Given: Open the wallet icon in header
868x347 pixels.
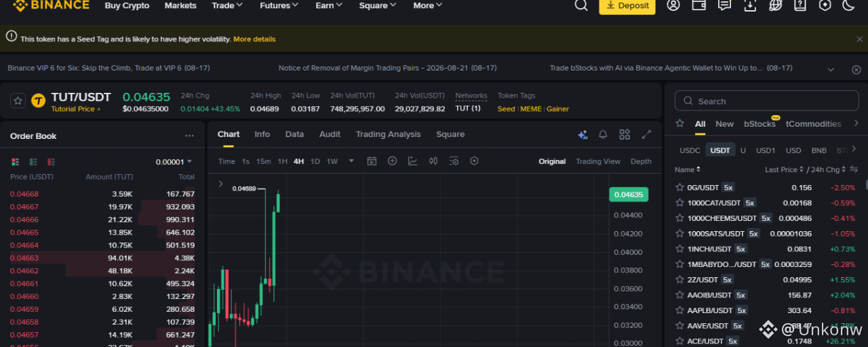Looking at the screenshot, I should (x=699, y=5).
